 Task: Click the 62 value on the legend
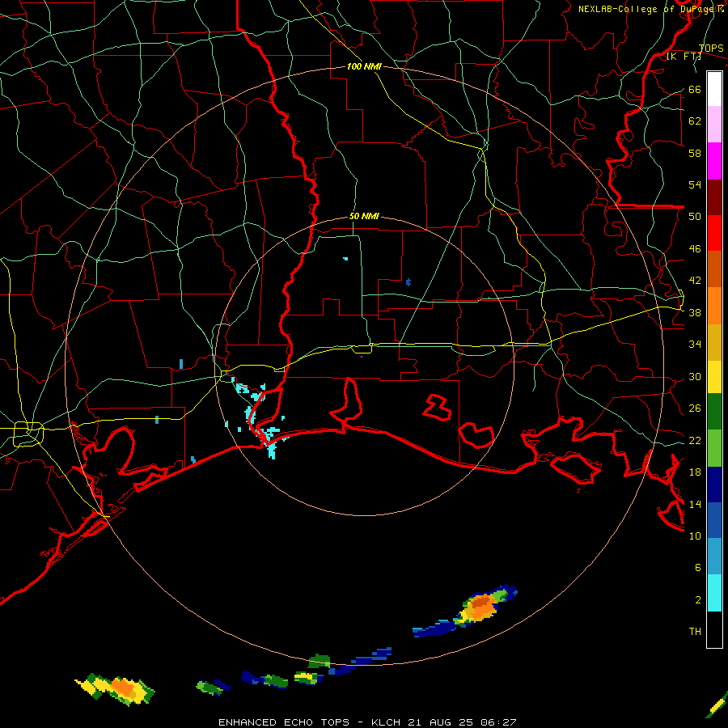coord(695,121)
